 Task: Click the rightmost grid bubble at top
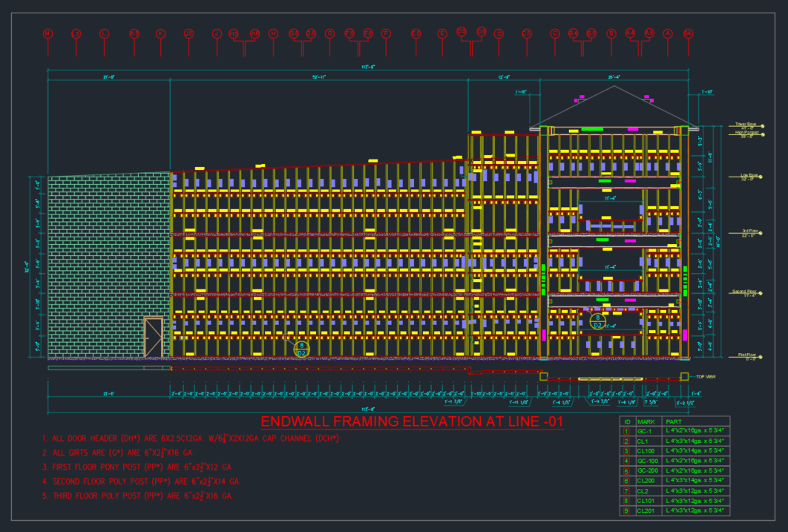(688, 33)
